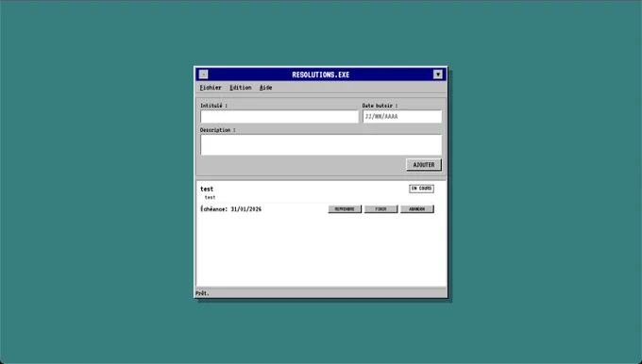This screenshot has height=364, width=642.
Task: Open the Aide menu
Action: (265, 88)
